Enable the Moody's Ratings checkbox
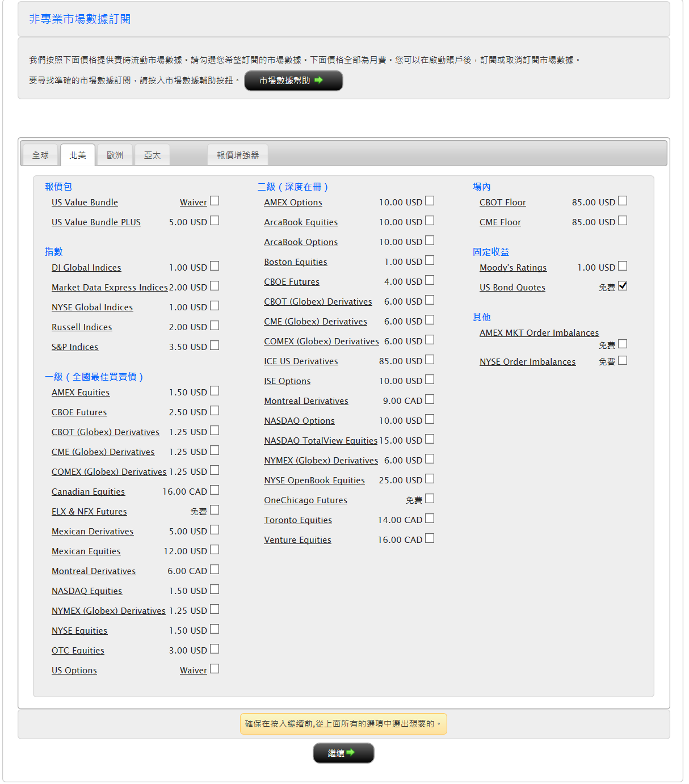Image resolution: width=689 pixels, height=784 pixels. click(x=623, y=266)
